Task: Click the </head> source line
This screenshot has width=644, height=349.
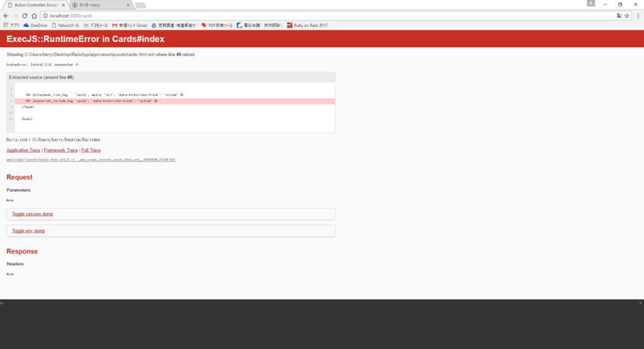Action: point(28,107)
